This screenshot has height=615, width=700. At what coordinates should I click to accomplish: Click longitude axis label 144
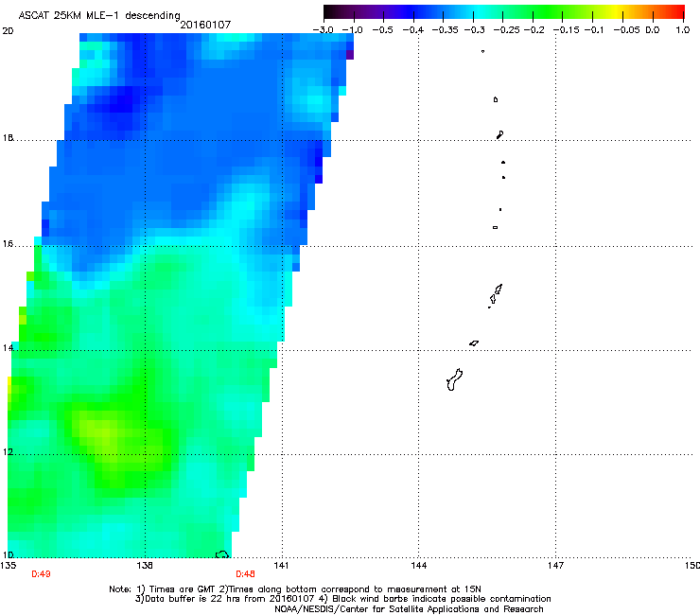click(x=418, y=566)
